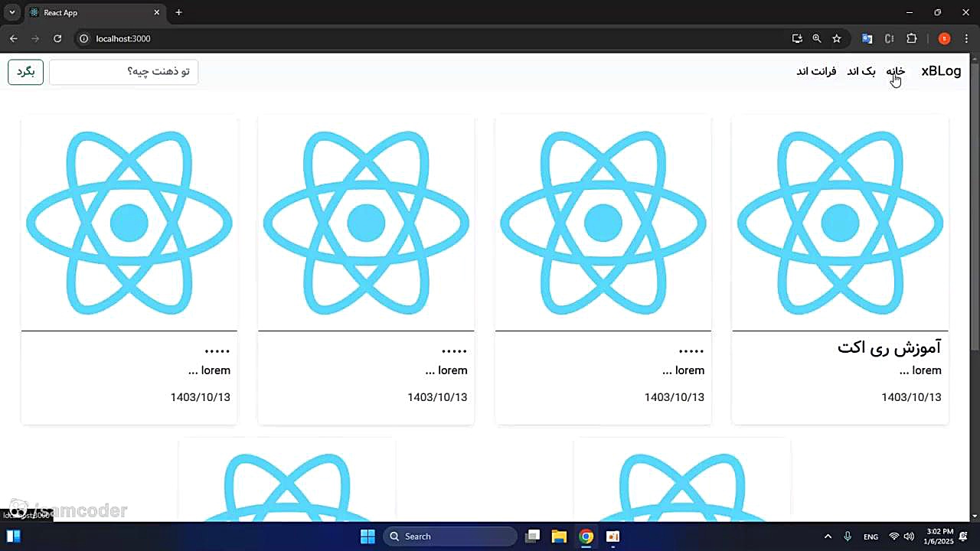Switch the ENG input language
The height and width of the screenshot is (551, 980).
[x=871, y=536]
